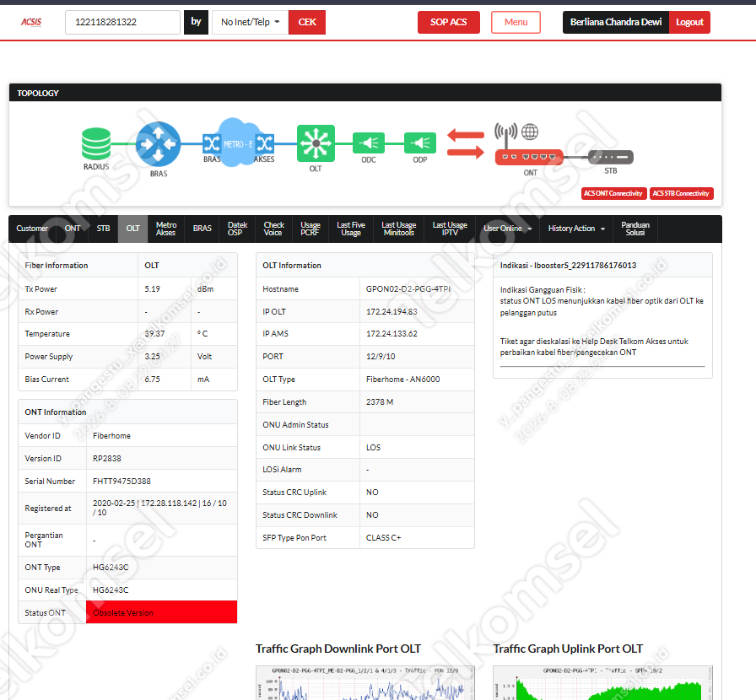Viewport: 756px width, 700px height.
Task: Focus the search number input field
Action: coord(122,22)
